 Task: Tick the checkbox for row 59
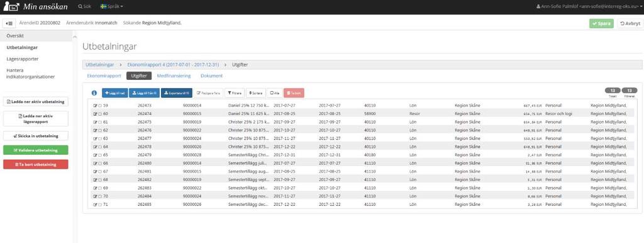[100, 106]
